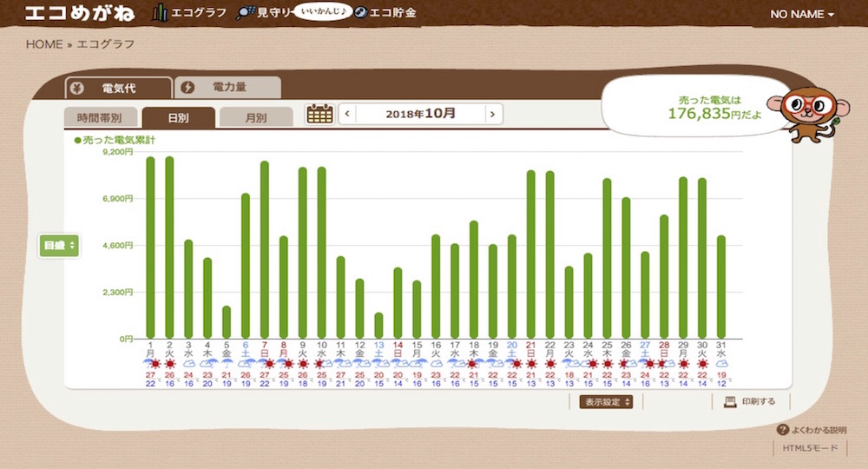This screenshot has width=868, height=469.
Task: Switch to HTML5モード
Action: (809, 448)
